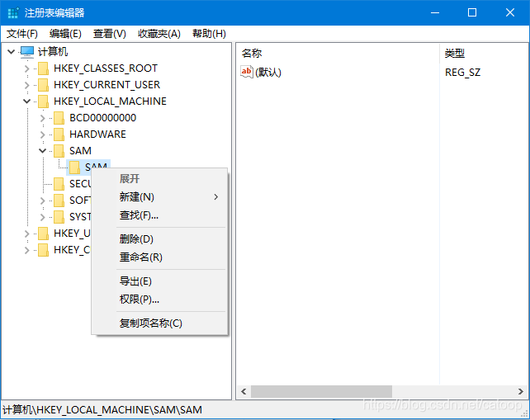Choose 查找(F)... from context menu
This screenshot has width=530, height=420.
[159, 215]
